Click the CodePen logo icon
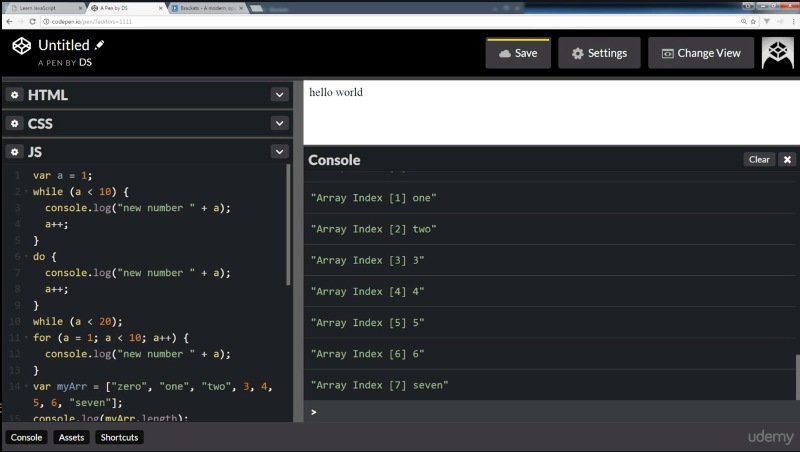800x452 pixels. click(22, 47)
